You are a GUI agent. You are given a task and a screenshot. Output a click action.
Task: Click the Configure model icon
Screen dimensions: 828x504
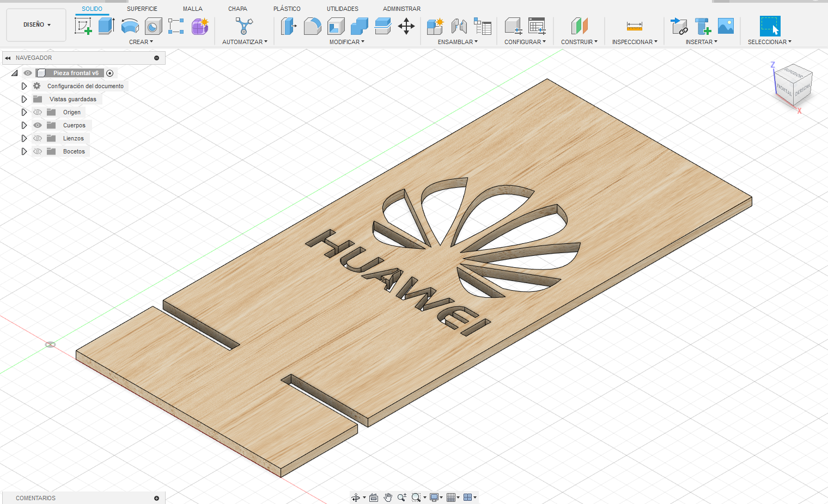(x=513, y=26)
